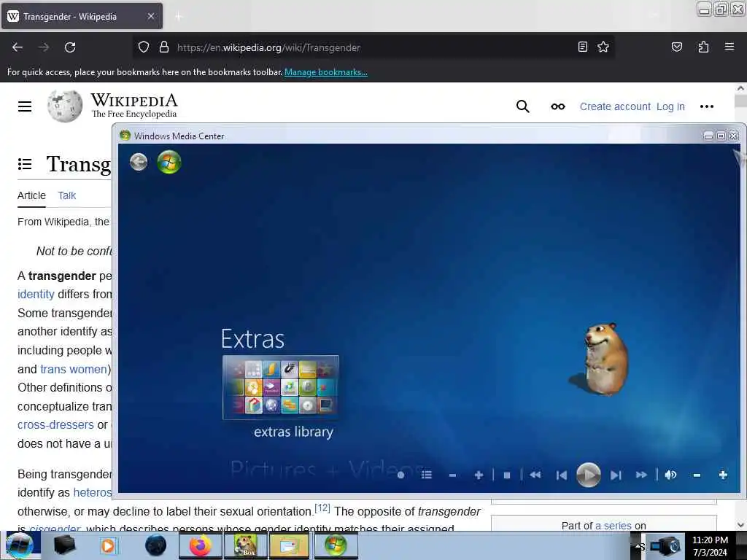The width and height of the screenshot is (747, 560).
Task: Go back in Windows Media Center
Action: [x=139, y=163]
